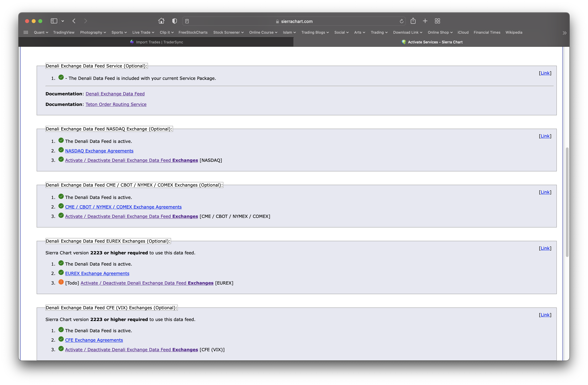Open the Safari home page

[161, 21]
